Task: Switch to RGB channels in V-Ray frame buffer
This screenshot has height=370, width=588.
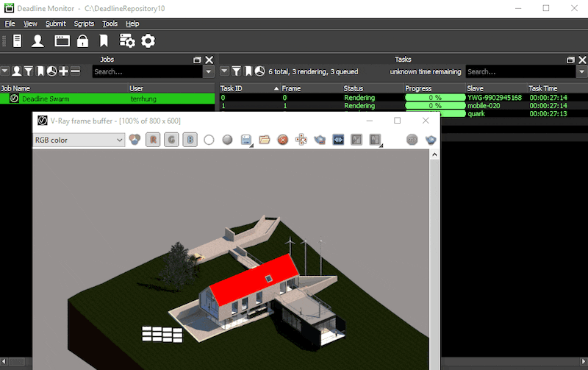Action: 135,140
